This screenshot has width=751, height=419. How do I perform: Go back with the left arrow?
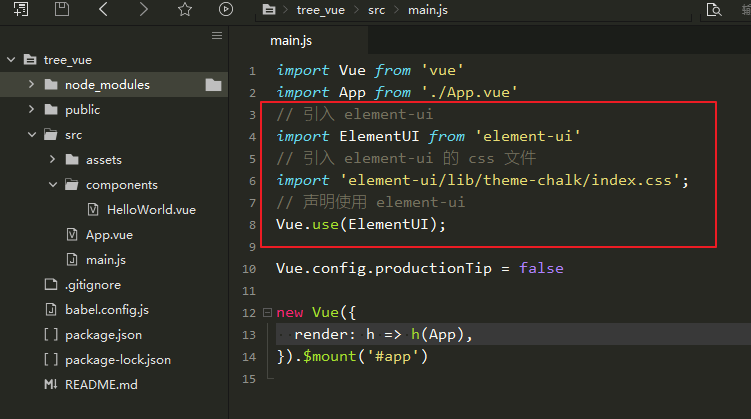103,9
